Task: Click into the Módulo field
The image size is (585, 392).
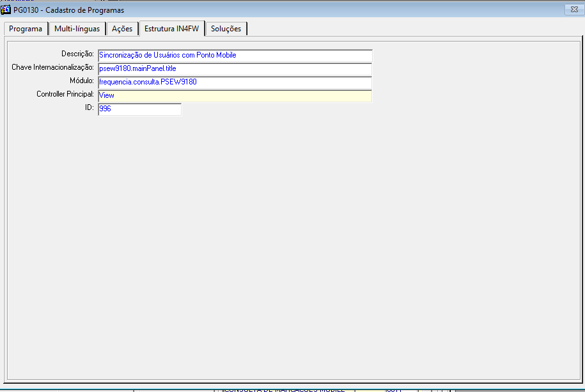Action: pyautogui.click(x=235, y=82)
